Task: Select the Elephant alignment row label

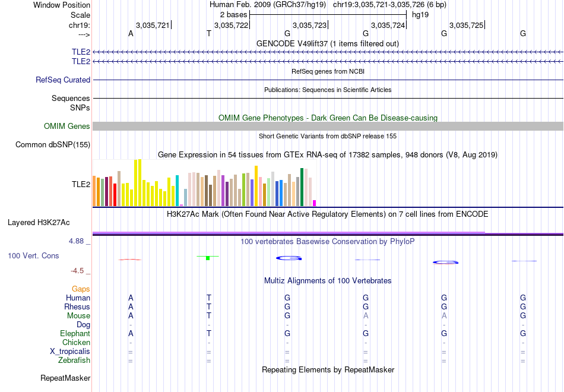Action: [x=75, y=333]
